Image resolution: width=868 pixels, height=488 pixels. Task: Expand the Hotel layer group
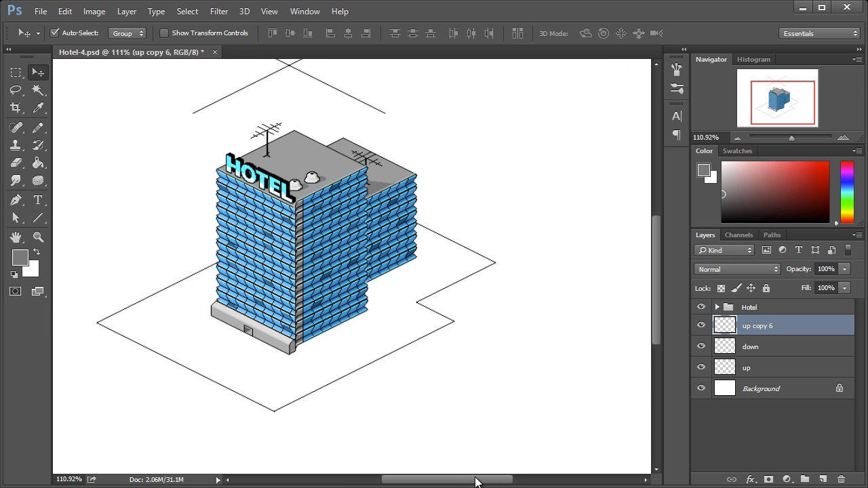click(717, 307)
